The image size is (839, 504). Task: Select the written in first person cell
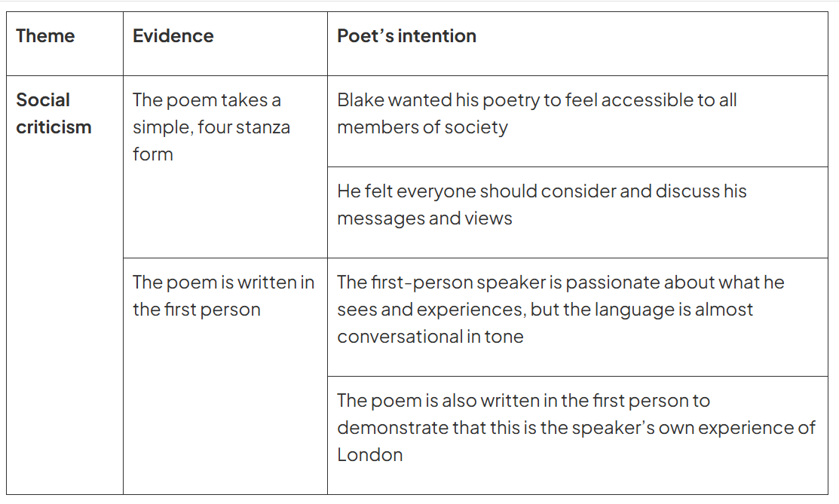point(225,376)
